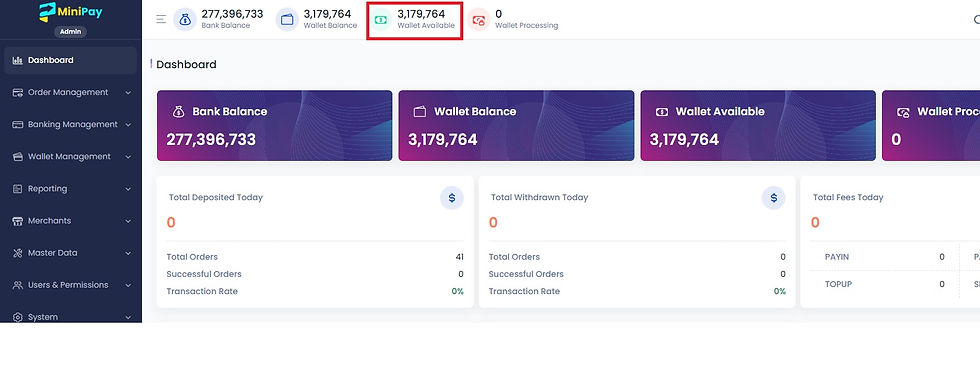Click the Dashboard bar chart icon in sidebar
Screen dimensions: 980x385
click(x=18, y=61)
